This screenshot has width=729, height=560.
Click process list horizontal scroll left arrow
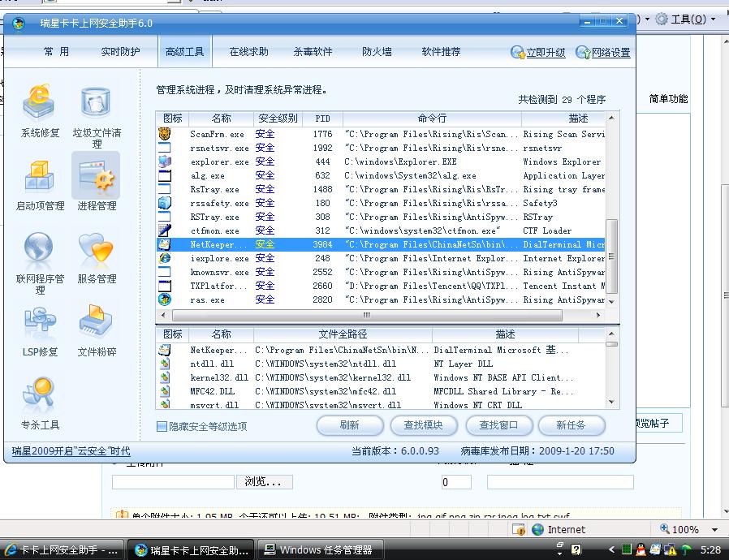[163, 315]
